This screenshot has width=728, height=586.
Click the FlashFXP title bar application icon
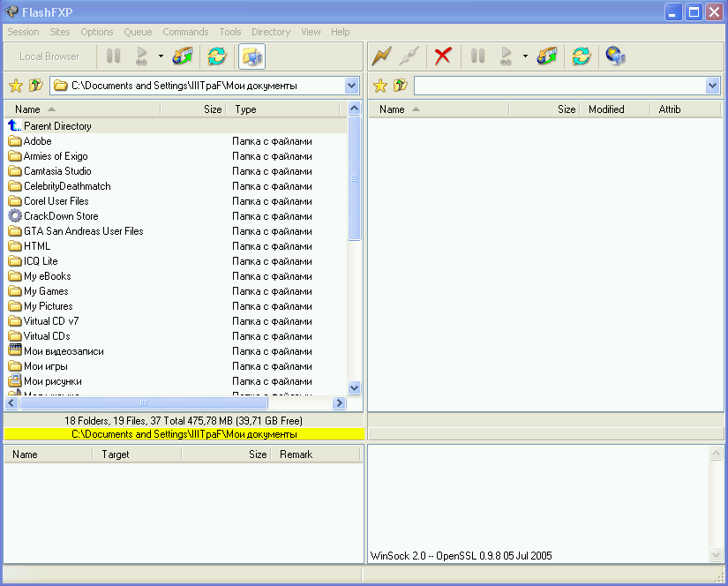point(11,11)
